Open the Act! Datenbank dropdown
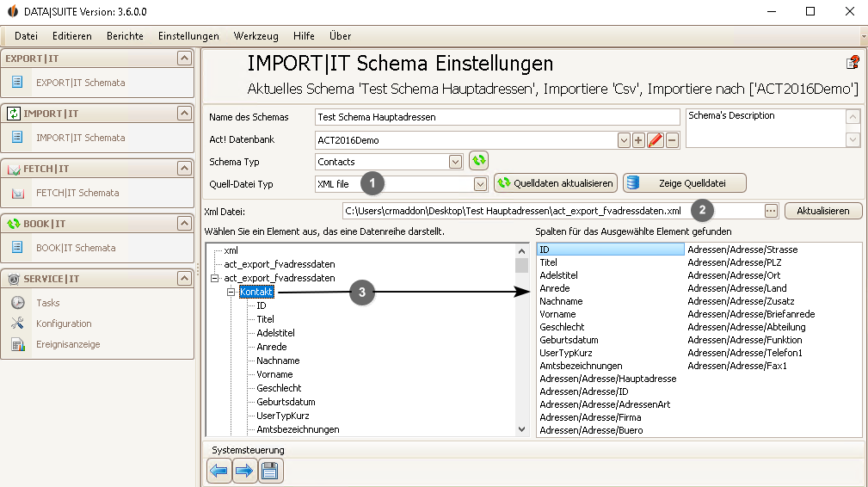Screen dimensions: 868x487 624,140
